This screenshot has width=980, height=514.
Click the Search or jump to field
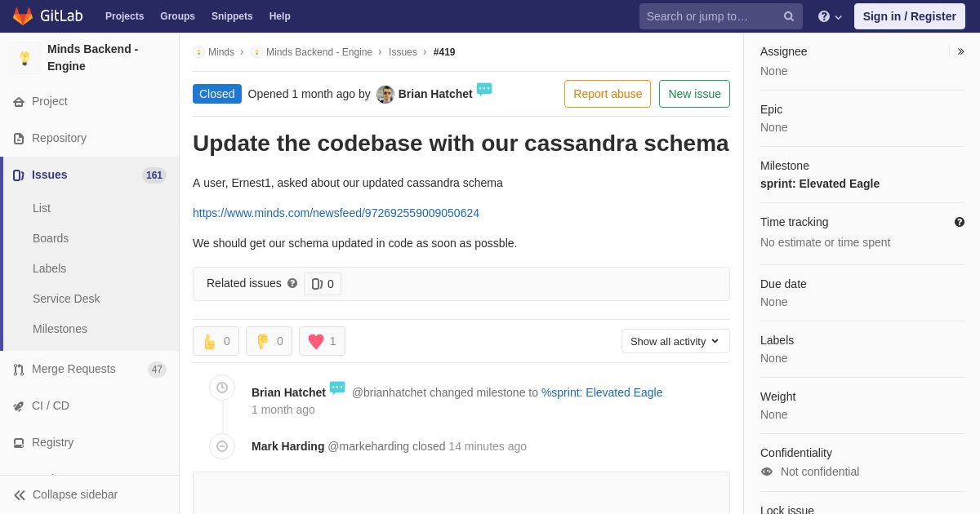[x=710, y=16]
